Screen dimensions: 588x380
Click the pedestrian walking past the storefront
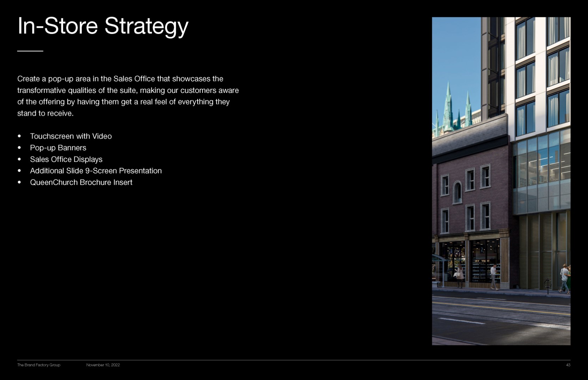pos(494,277)
